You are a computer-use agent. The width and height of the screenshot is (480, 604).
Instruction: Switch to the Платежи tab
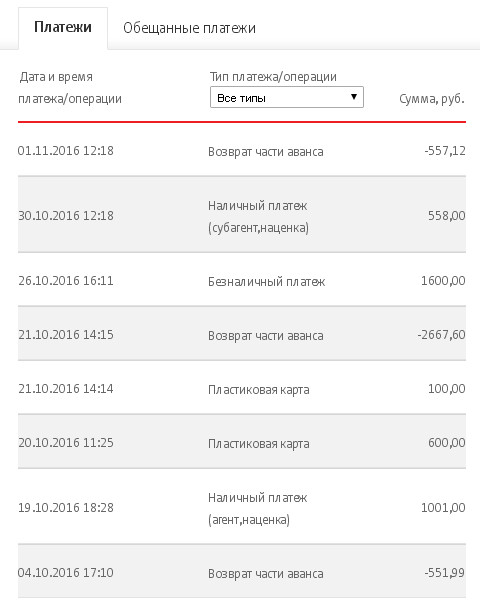tap(63, 28)
